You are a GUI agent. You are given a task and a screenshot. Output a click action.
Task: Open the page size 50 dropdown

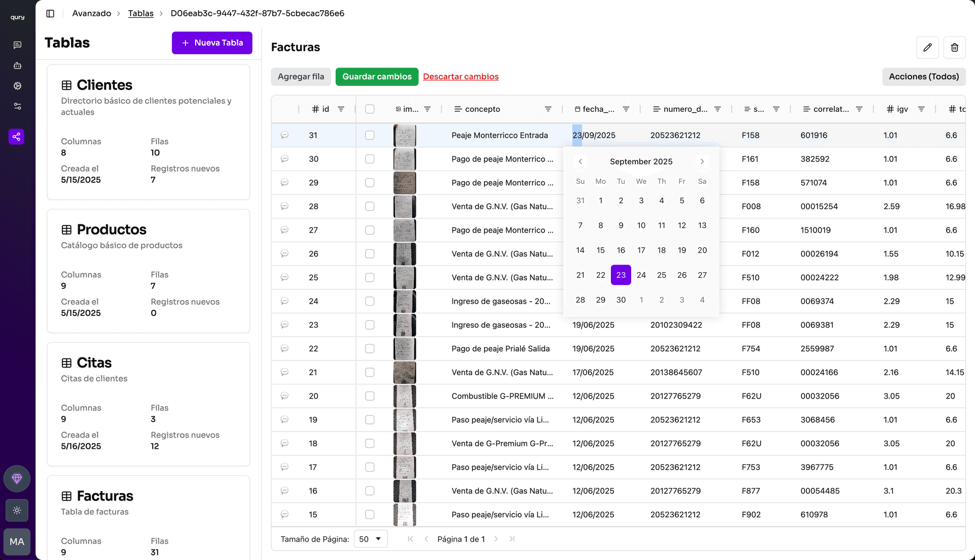click(x=370, y=539)
